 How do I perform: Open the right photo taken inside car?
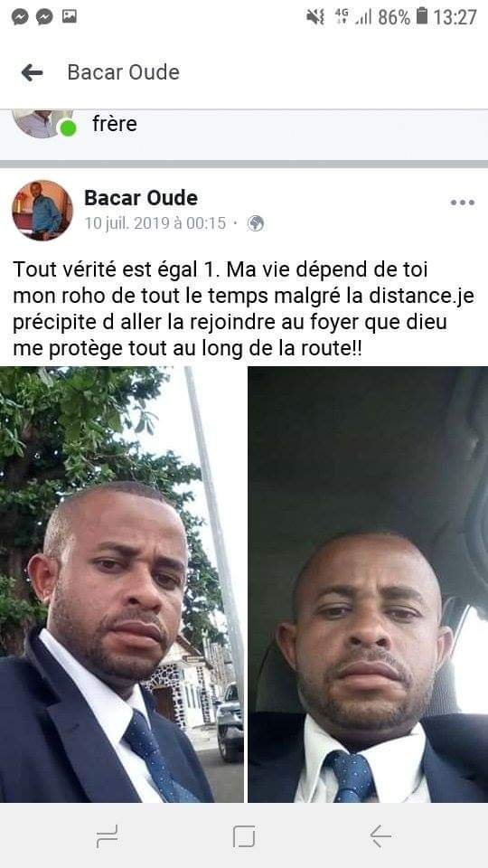coord(368,584)
